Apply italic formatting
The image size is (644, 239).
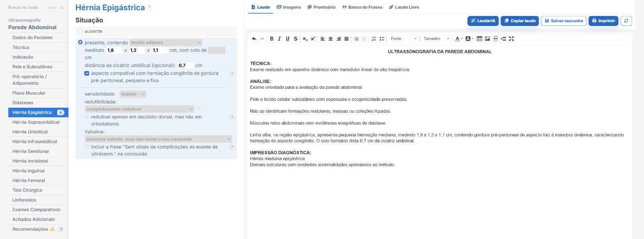(x=280, y=39)
